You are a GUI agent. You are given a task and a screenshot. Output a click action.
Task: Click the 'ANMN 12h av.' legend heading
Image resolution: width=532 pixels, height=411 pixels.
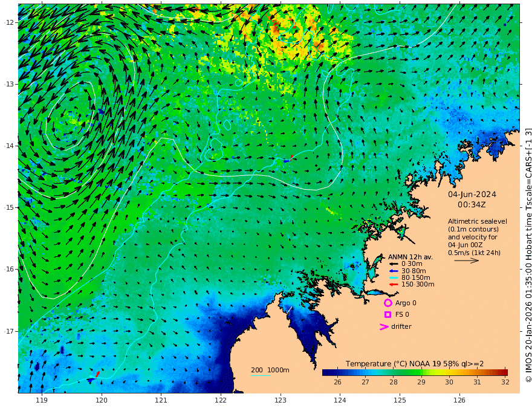click(410, 257)
